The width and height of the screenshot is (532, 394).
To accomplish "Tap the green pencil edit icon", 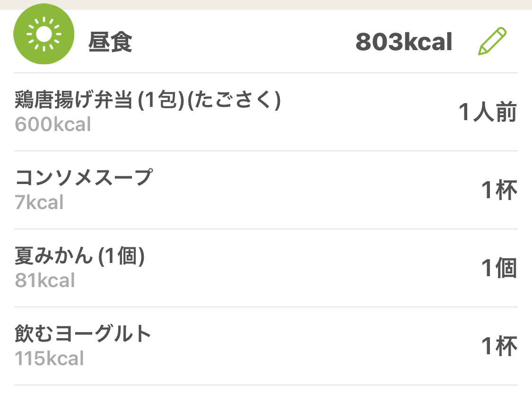I will coord(492,42).
